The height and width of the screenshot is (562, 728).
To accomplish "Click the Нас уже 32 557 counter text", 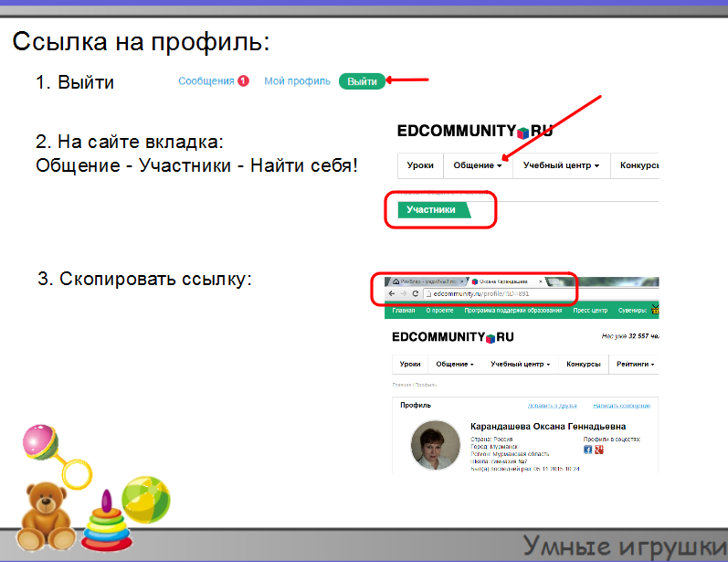I will pos(630,335).
